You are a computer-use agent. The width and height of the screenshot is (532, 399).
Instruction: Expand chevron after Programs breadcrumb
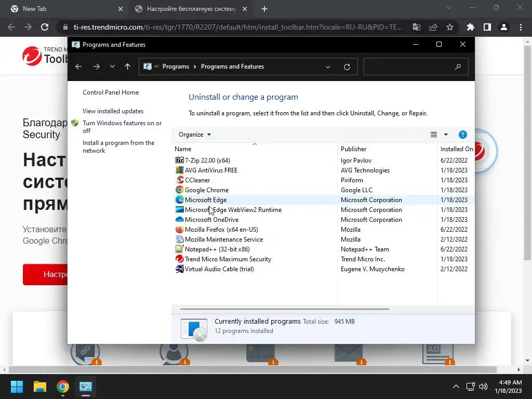coord(195,66)
